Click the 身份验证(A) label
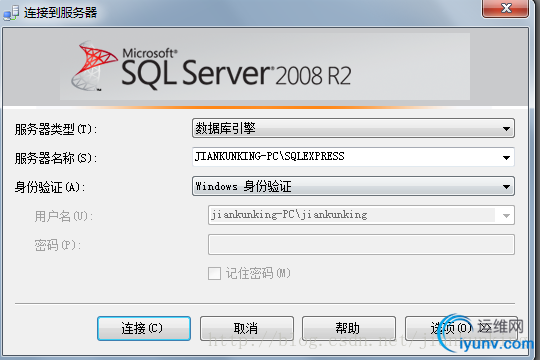 [x=50, y=187]
